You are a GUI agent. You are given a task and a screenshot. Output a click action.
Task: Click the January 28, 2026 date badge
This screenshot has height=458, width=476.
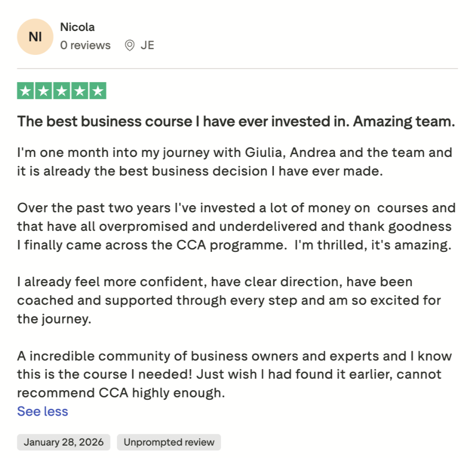[64, 442]
